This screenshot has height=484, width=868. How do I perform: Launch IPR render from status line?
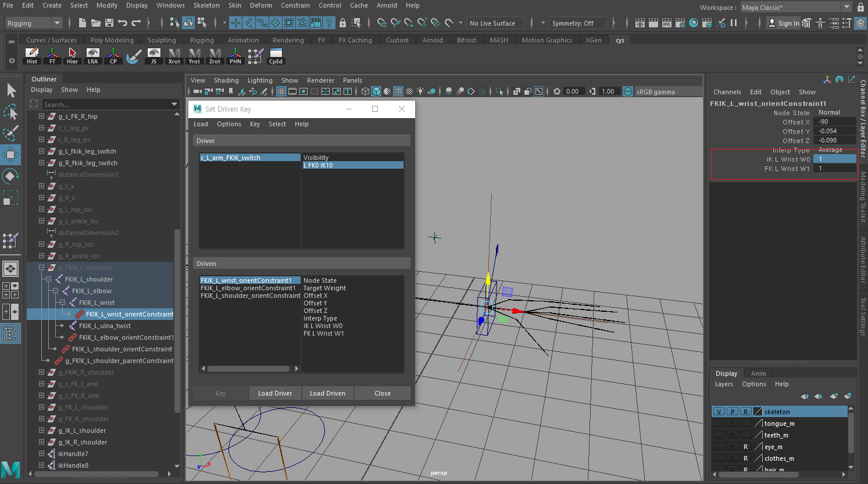[666, 23]
